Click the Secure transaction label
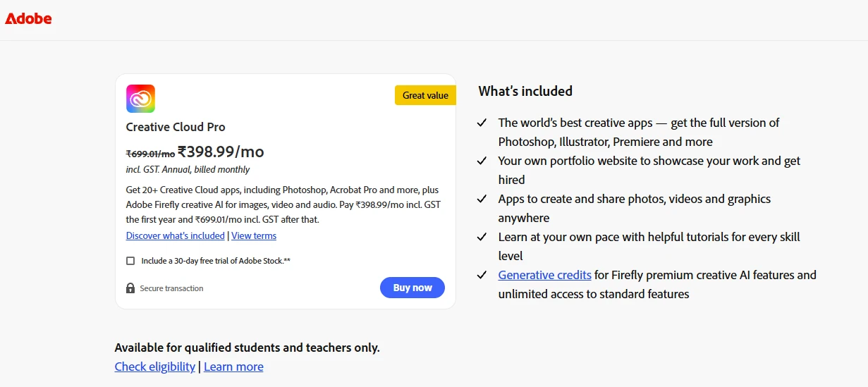The width and height of the screenshot is (868, 387). pyautogui.click(x=171, y=288)
